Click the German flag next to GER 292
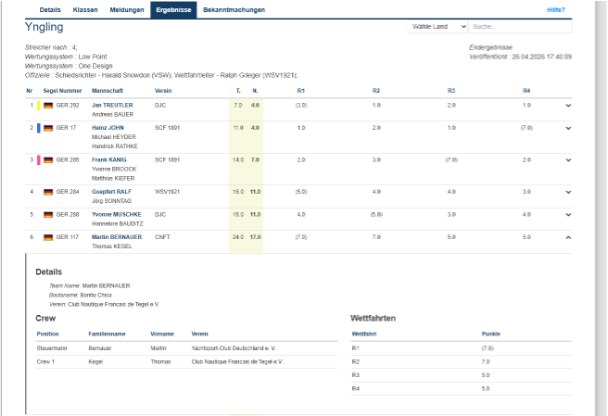 coord(48,105)
